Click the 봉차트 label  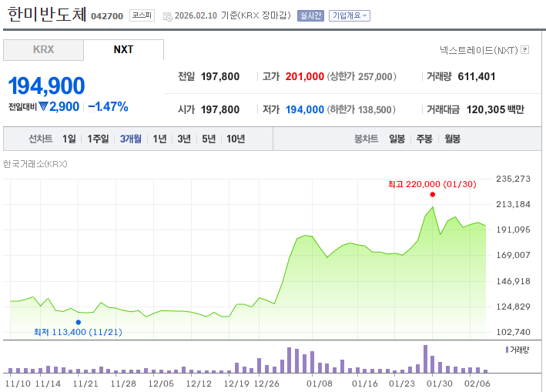pos(366,139)
